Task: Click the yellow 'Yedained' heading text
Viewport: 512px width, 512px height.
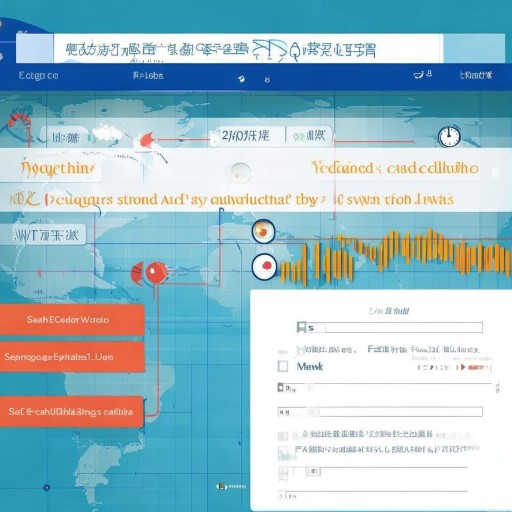Action: coord(342,168)
